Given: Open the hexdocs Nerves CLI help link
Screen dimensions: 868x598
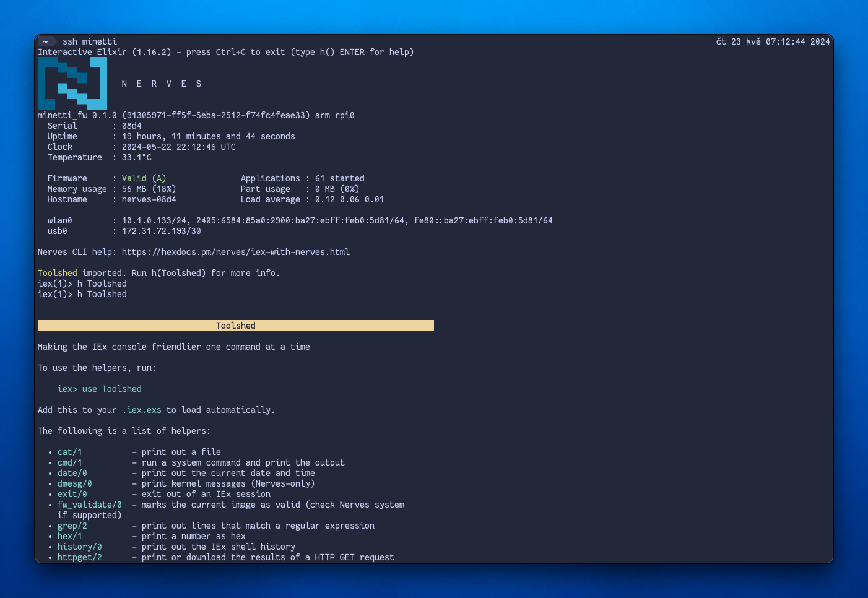Looking at the screenshot, I should [x=236, y=252].
